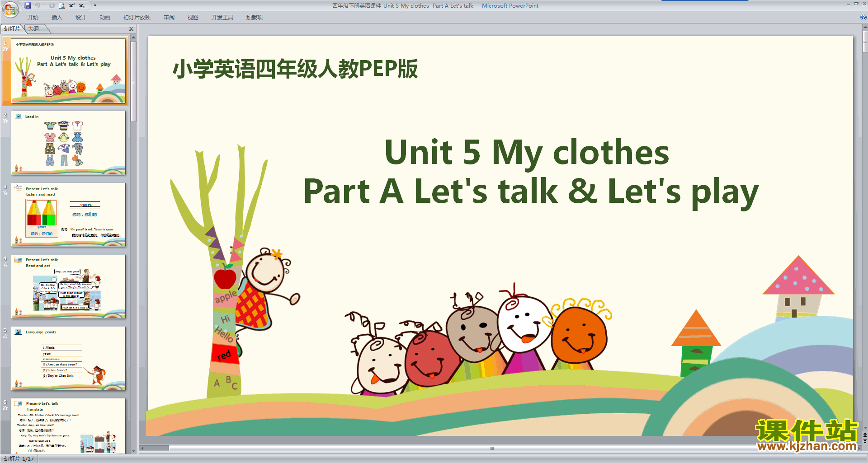Open the 加载项 ribbon tab
The image size is (868, 463).
[x=255, y=18]
